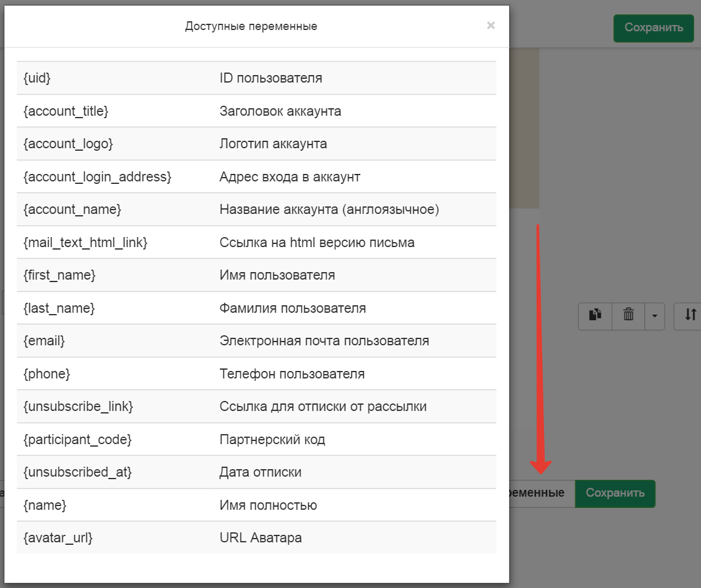Select the {first_name} variable

coord(59,275)
